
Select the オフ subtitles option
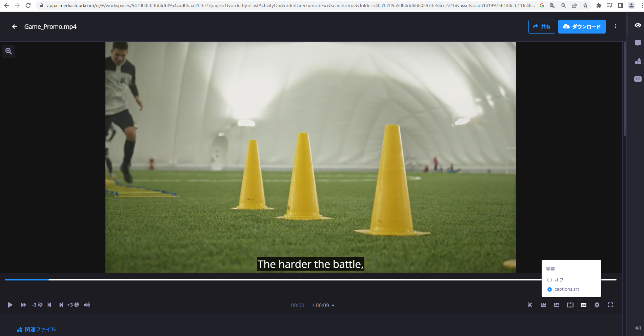click(555, 280)
